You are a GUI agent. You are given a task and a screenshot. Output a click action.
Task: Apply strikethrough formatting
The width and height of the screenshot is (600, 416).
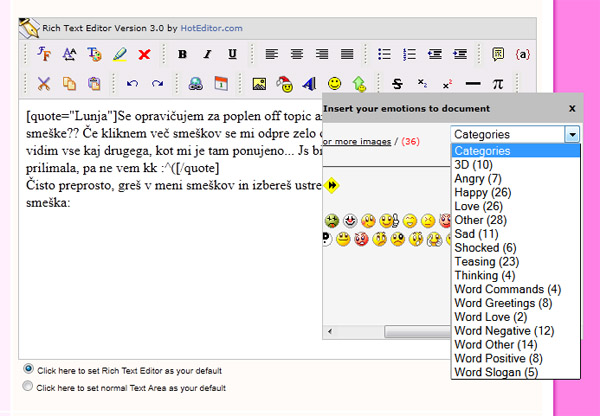pyautogui.click(x=398, y=84)
